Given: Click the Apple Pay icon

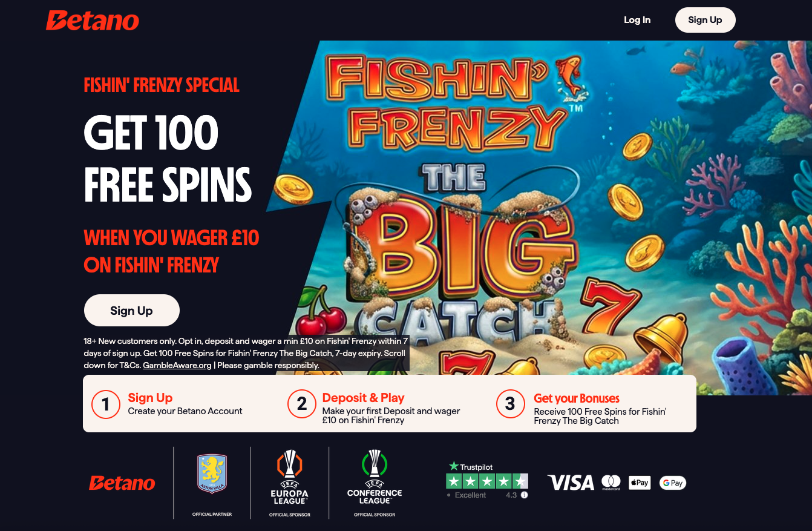Looking at the screenshot, I should [x=639, y=483].
